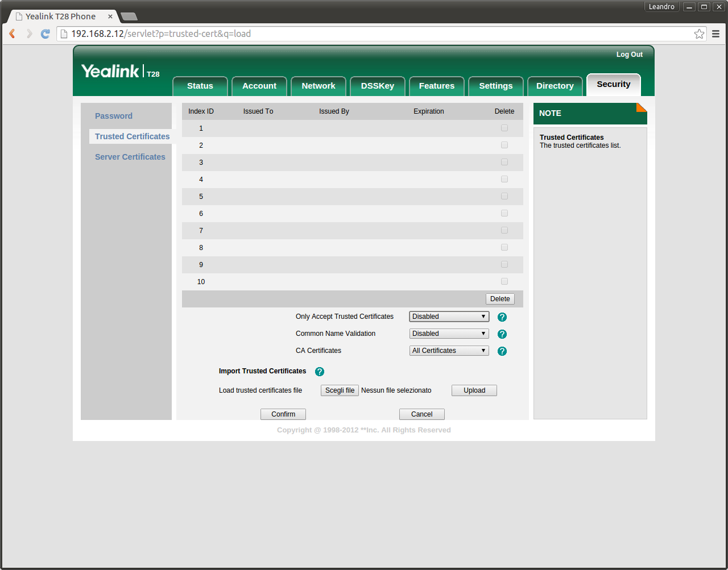Open Server Certificates in the sidebar
This screenshot has height=570, width=728.
point(130,157)
